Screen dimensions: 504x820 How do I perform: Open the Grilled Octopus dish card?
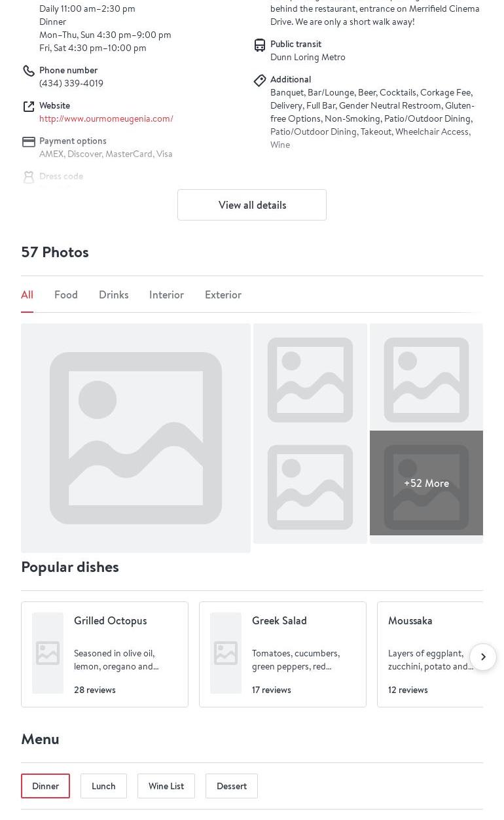click(x=105, y=654)
